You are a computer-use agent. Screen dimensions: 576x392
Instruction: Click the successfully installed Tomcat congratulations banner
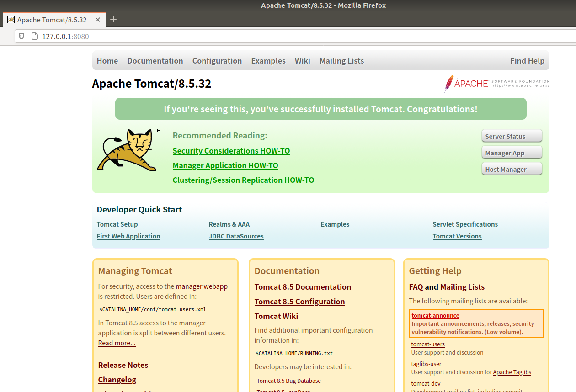(x=321, y=109)
